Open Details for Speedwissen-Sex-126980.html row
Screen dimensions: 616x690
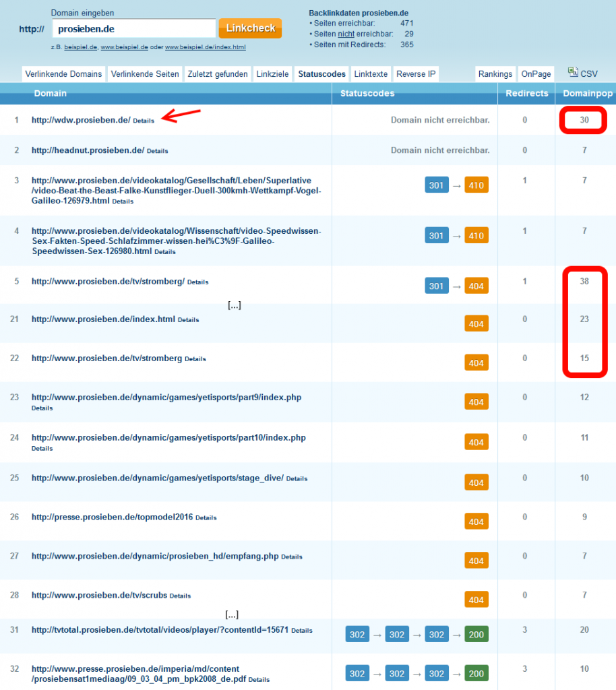[x=165, y=252]
